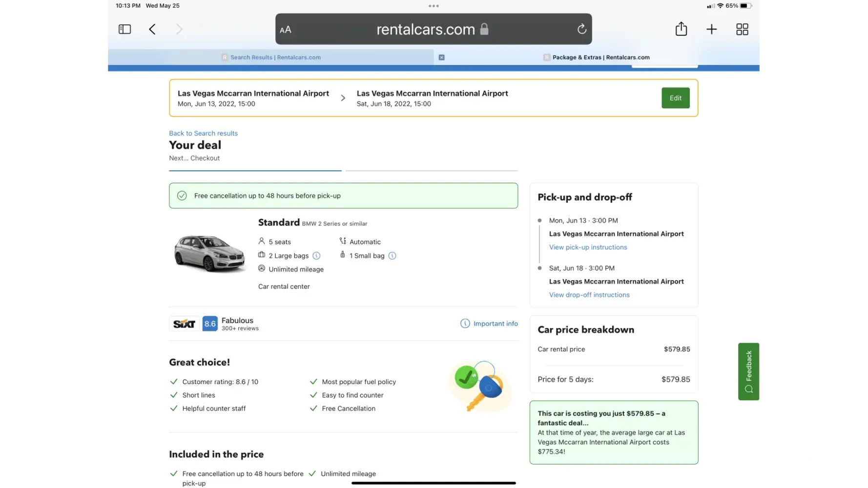The width and height of the screenshot is (868, 488).
Task: Switch to Search Results tab
Action: [x=275, y=58]
